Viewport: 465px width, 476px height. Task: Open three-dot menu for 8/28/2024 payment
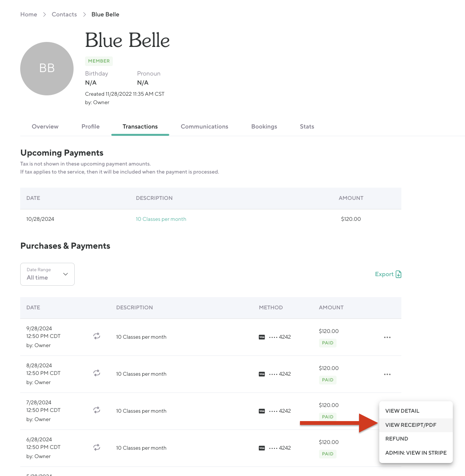click(x=387, y=375)
